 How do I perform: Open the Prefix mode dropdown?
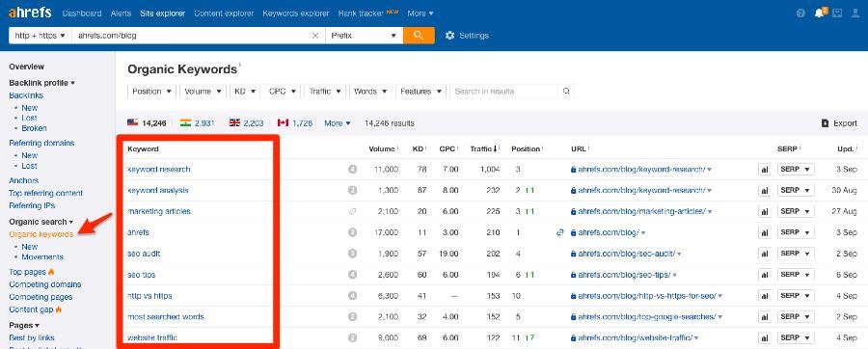click(365, 36)
